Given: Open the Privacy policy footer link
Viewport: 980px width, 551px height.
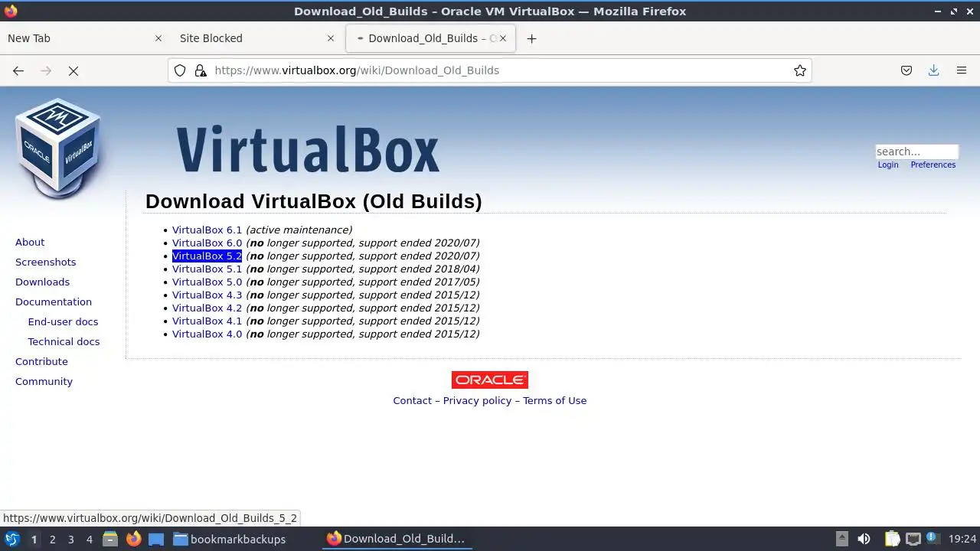Looking at the screenshot, I should click(x=477, y=400).
